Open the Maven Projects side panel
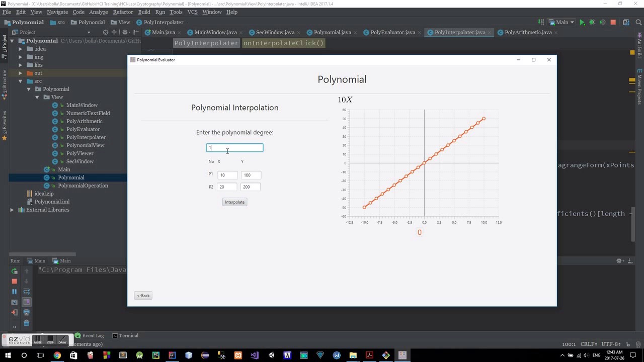 tap(639, 86)
